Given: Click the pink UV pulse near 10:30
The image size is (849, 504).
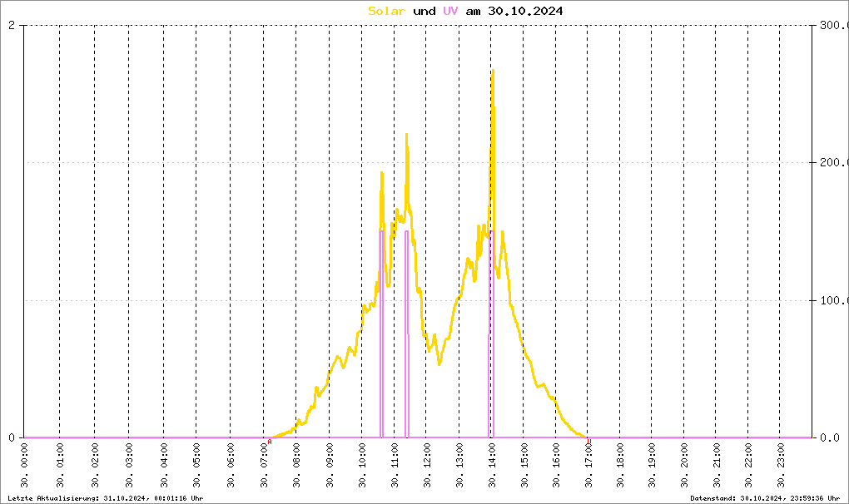Looking at the screenshot, I should click(382, 334).
